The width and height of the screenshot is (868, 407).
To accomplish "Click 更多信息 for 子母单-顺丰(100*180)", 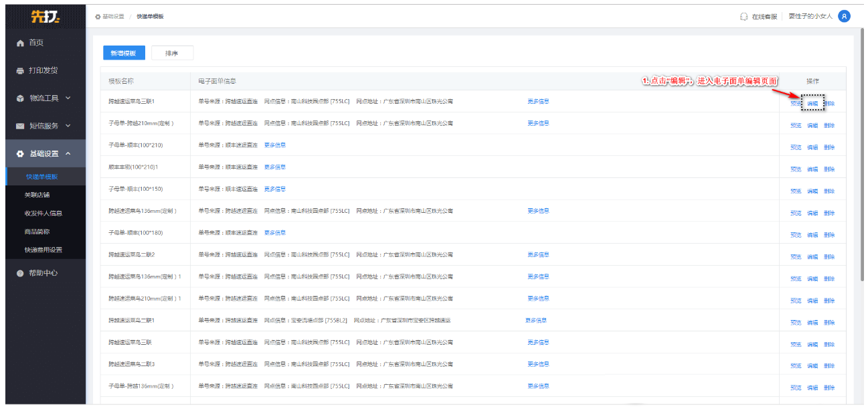I will coord(275,233).
